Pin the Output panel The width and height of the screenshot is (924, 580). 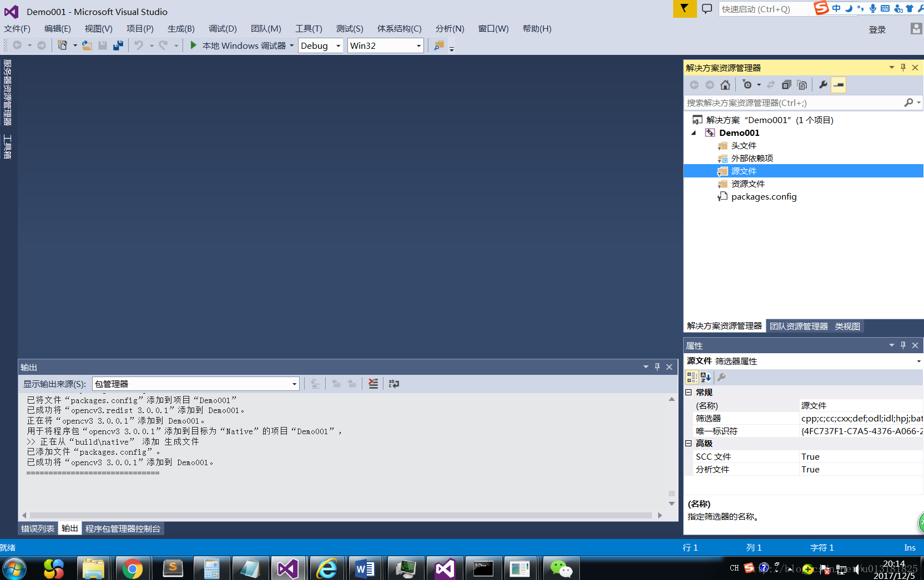(657, 367)
